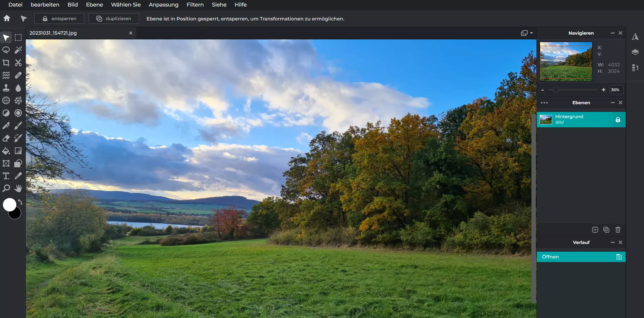The image size is (644, 318).
Task: Toggle the lock on Hintergrund layer
Action: [618, 120]
